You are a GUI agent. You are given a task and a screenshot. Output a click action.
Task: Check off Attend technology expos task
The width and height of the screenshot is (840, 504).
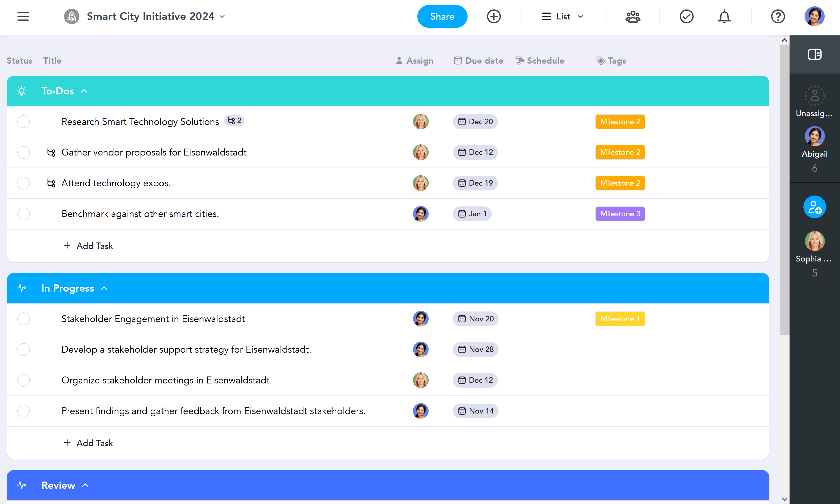pyautogui.click(x=23, y=183)
